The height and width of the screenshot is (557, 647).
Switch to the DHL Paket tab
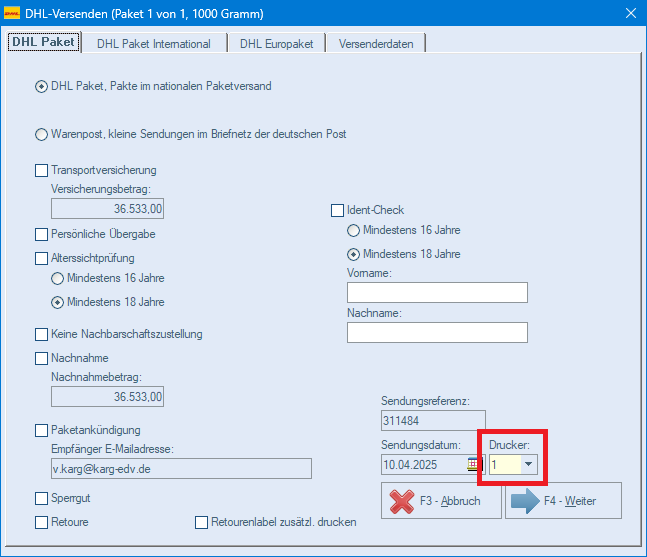tap(43, 42)
